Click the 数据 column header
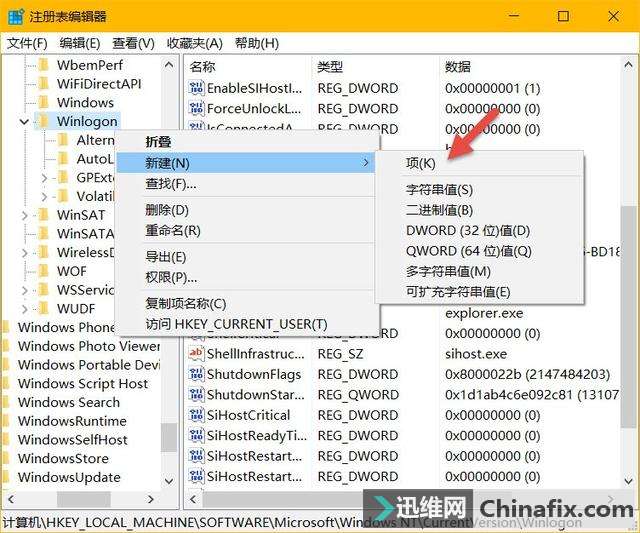This screenshot has height=533, width=640. pos(529,67)
